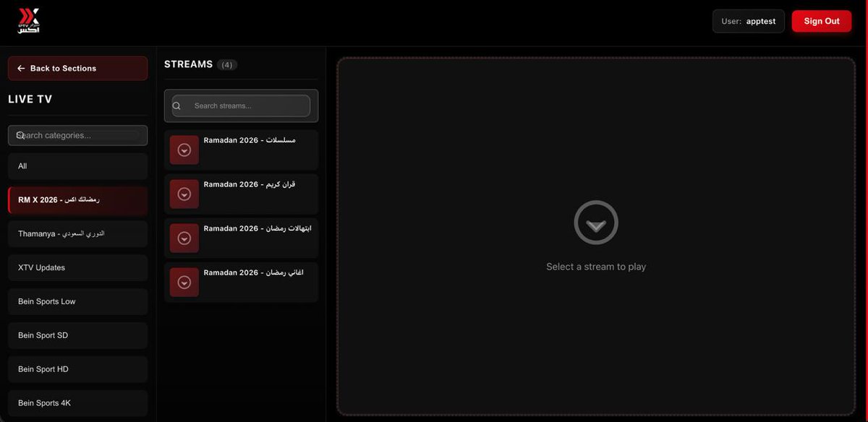The width and height of the screenshot is (868, 422).
Task: Click the stream icon for Ramadan 2026 قران كريم
Action: pyautogui.click(x=184, y=194)
